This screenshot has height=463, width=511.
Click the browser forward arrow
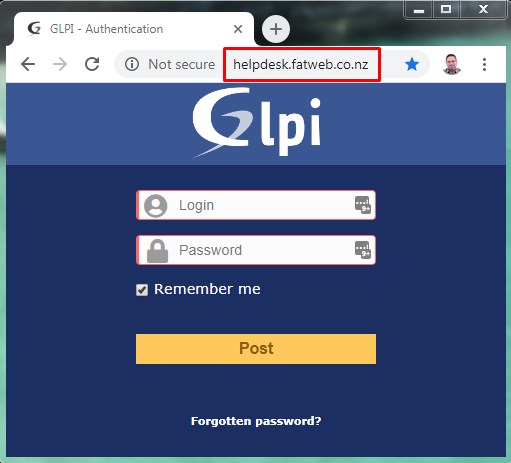(60, 64)
